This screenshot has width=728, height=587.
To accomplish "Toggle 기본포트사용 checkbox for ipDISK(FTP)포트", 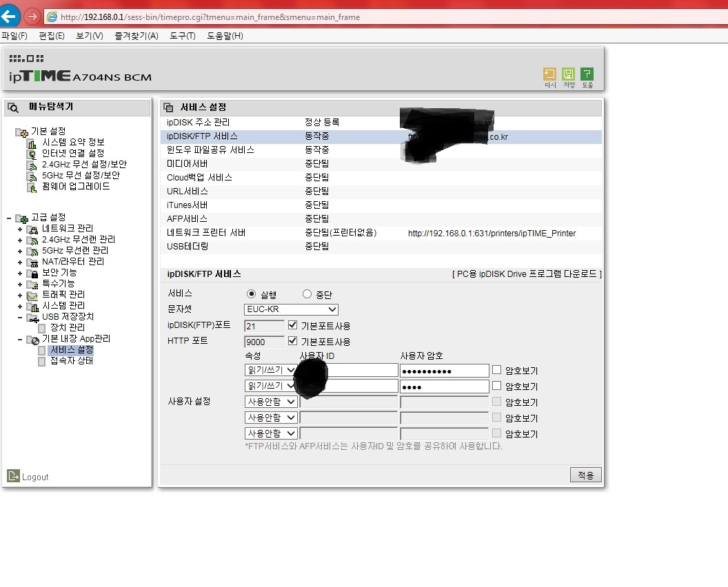I will pos(292,325).
